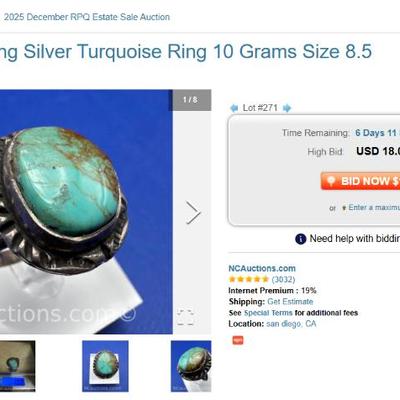The image size is (400, 400).
Task: Select the first ring thumbnail
Action: pyautogui.click(x=17, y=366)
